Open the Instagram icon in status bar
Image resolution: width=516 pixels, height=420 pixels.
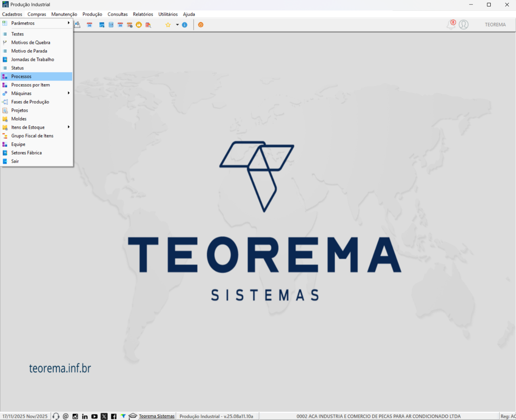point(75,416)
